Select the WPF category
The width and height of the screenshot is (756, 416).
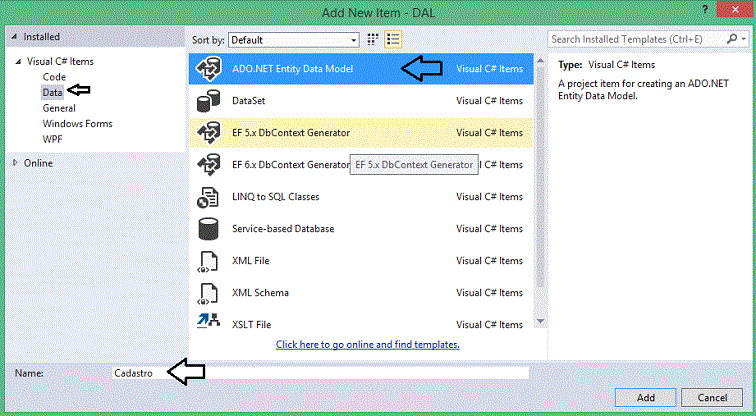tap(52, 139)
